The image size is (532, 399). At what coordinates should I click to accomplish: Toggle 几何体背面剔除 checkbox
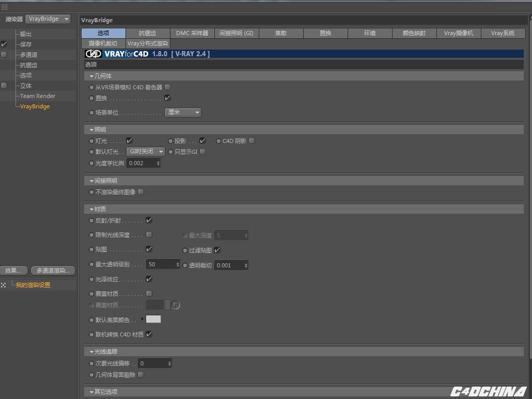coord(141,375)
